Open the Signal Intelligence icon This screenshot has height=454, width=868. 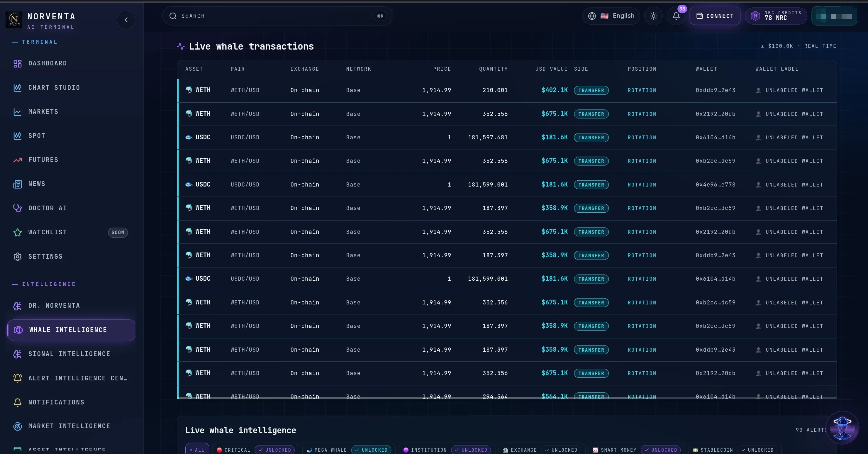[17, 354]
